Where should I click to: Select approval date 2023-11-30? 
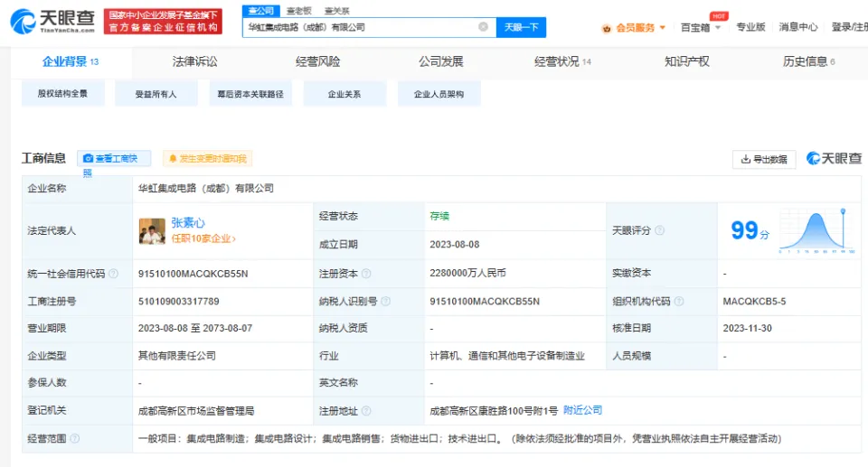pyautogui.click(x=748, y=328)
